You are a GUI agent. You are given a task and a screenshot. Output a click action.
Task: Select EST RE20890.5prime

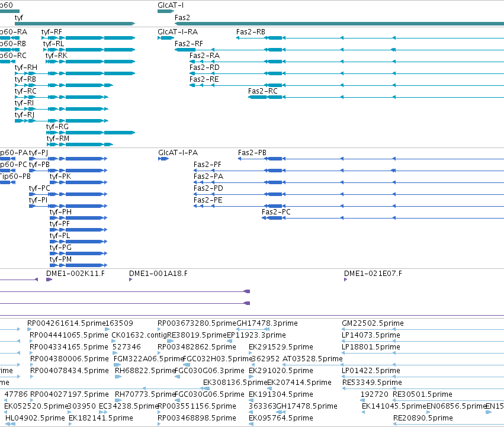click(x=448, y=424)
